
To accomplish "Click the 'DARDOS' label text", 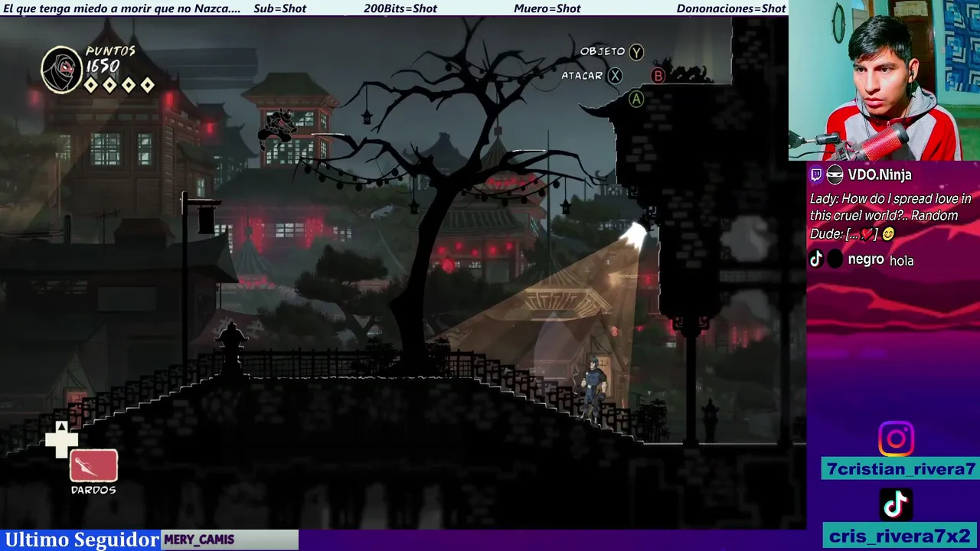I will [93, 490].
